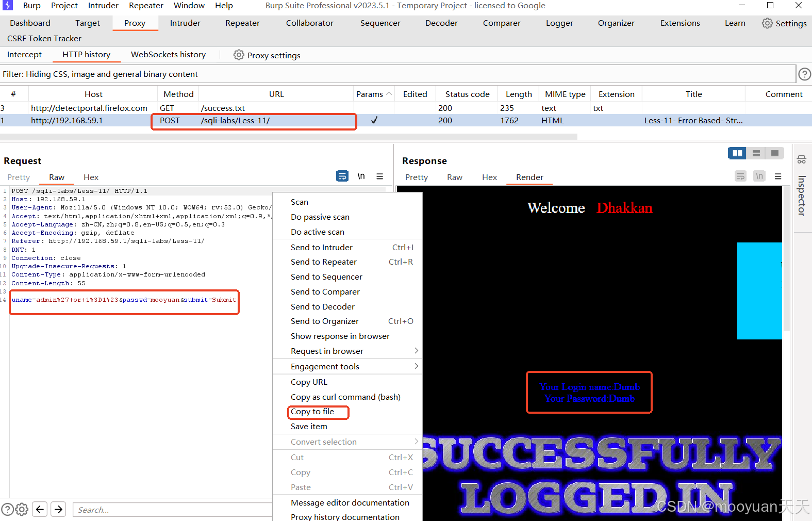
Task: Select Hex view in Request panel
Action: (91, 177)
